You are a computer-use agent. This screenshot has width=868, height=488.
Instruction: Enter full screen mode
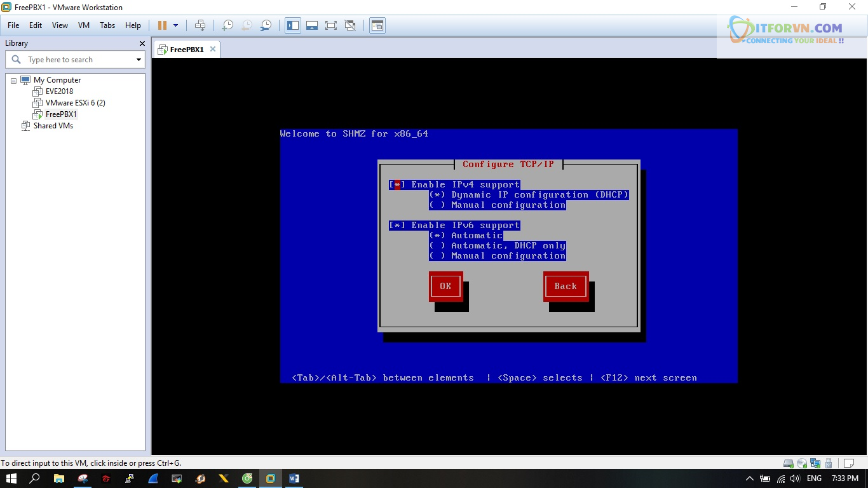click(331, 25)
